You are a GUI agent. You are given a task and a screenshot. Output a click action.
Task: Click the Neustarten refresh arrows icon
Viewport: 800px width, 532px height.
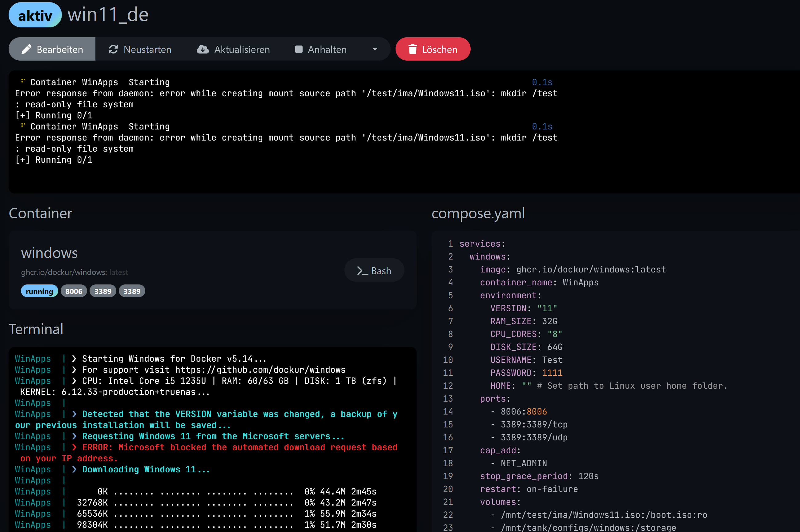tap(113, 50)
